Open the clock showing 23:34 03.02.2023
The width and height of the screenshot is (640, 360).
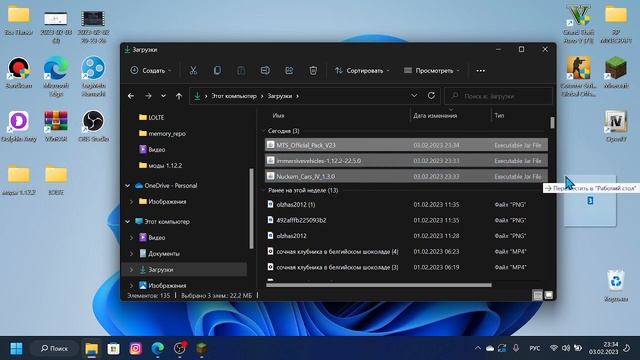tap(603, 348)
